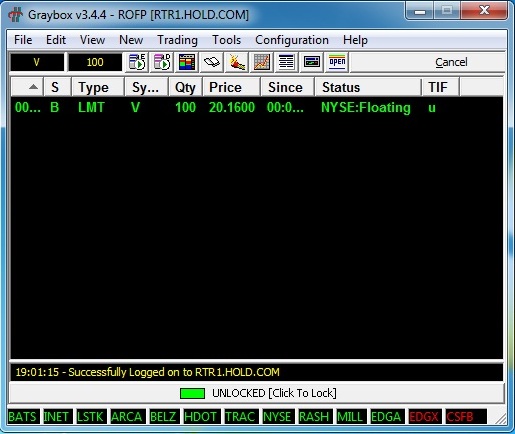Click the 20.1600 price cell
Screen dimensions: 515x434
tap(232, 107)
